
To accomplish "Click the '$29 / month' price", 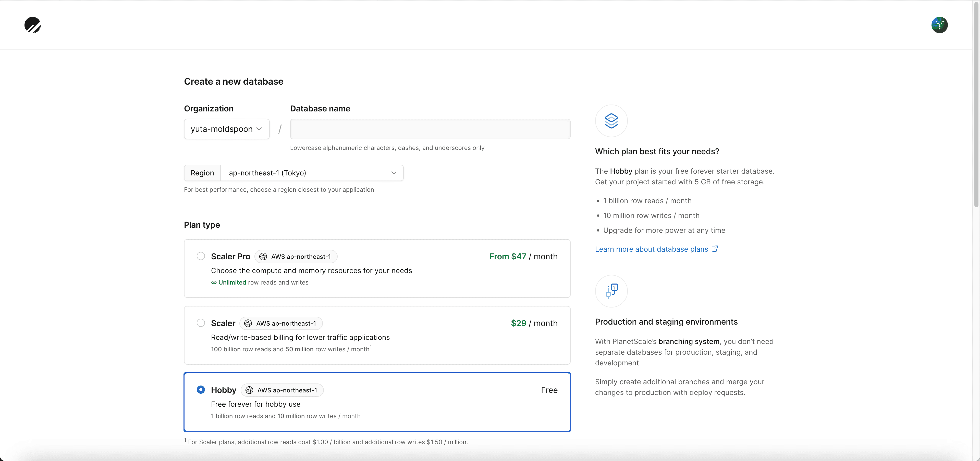I will pyautogui.click(x=534, y=323).
